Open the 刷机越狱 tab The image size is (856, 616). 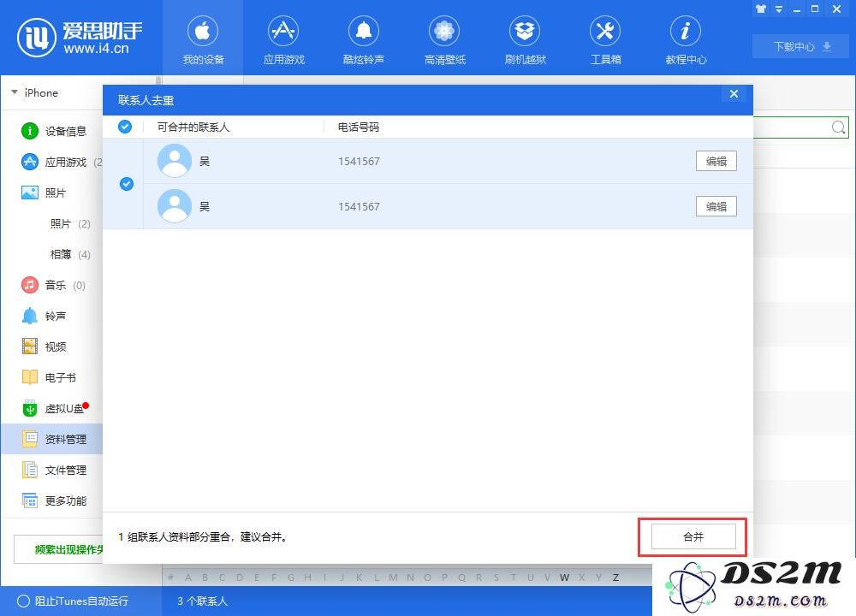click(x=526, y=38)
